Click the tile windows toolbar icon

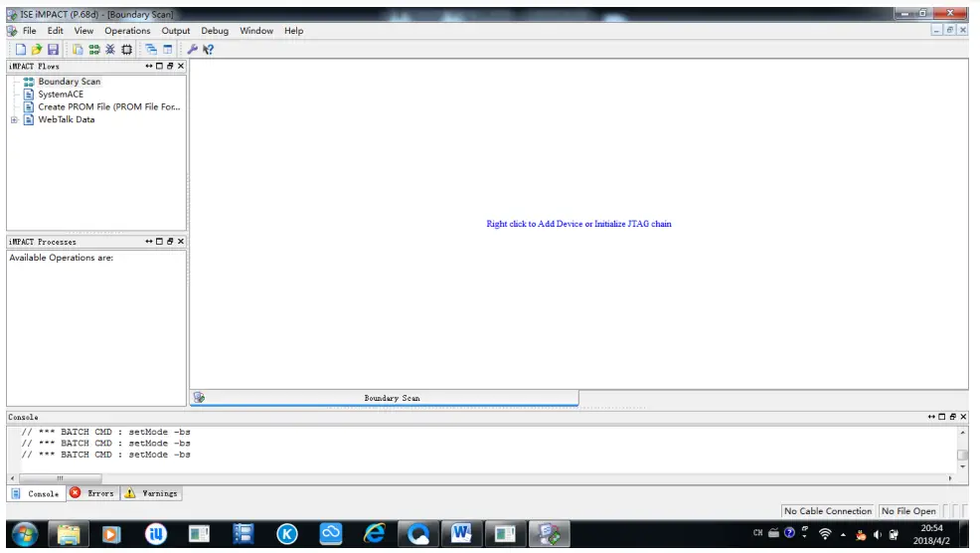pyautogui.click(x=168, y=50)
